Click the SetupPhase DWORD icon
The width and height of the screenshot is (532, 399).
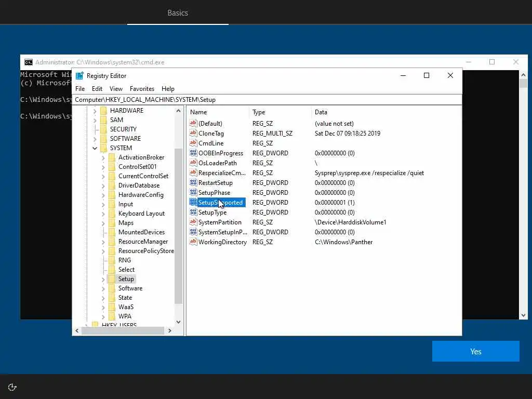click(x=193, y=192)
